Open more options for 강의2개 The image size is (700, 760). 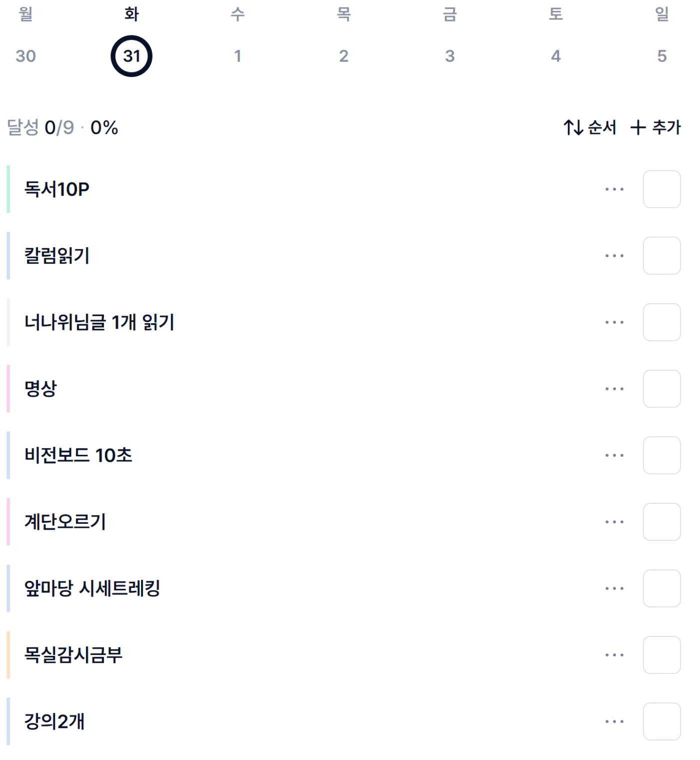[614, 721]
